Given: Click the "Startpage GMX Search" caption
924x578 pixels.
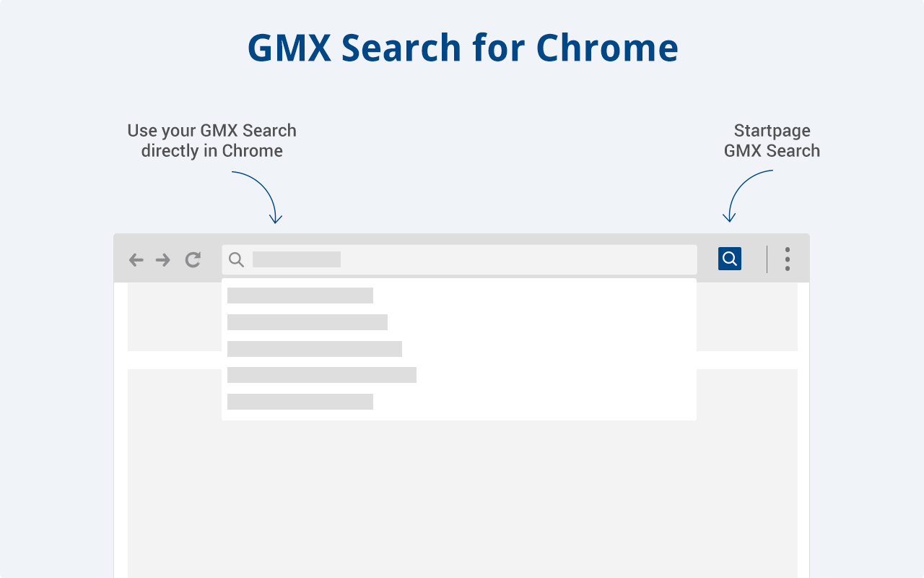Looking at the screenshot, I should pyautogui.click(x=772, y=140).
